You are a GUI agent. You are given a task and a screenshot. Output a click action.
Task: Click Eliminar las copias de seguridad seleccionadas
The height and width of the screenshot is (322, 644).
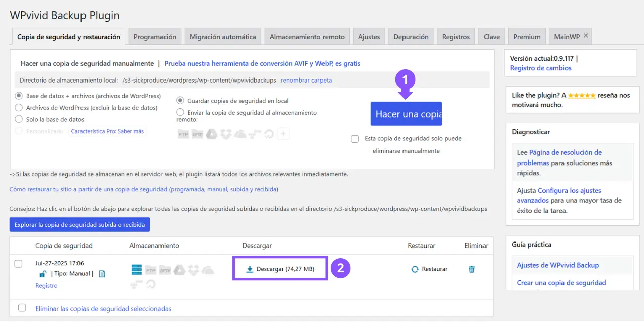[x=103, y=309]
